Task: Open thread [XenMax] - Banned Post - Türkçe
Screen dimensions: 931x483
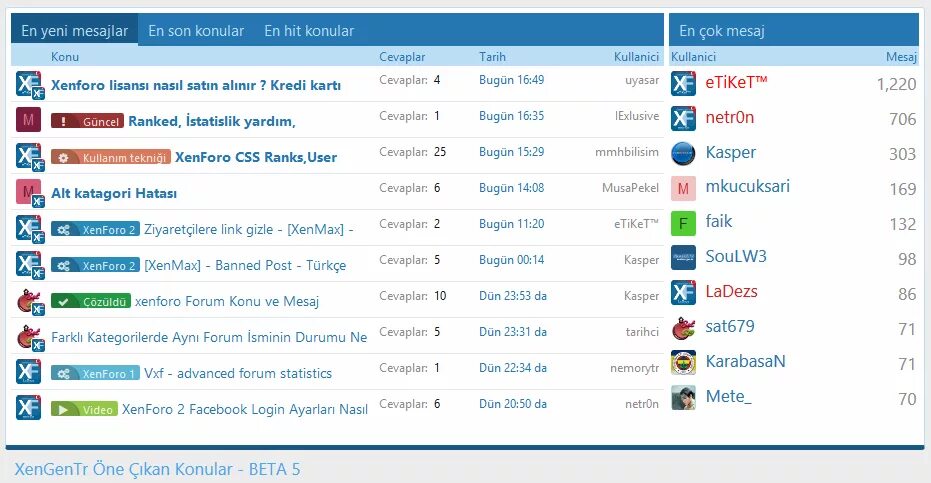Action: point(245,266)
